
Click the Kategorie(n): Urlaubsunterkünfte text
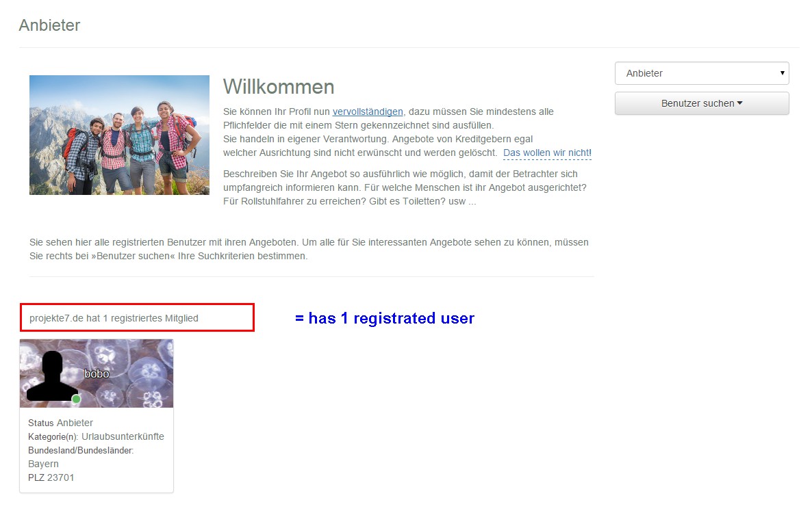click(x=96, y=436)
